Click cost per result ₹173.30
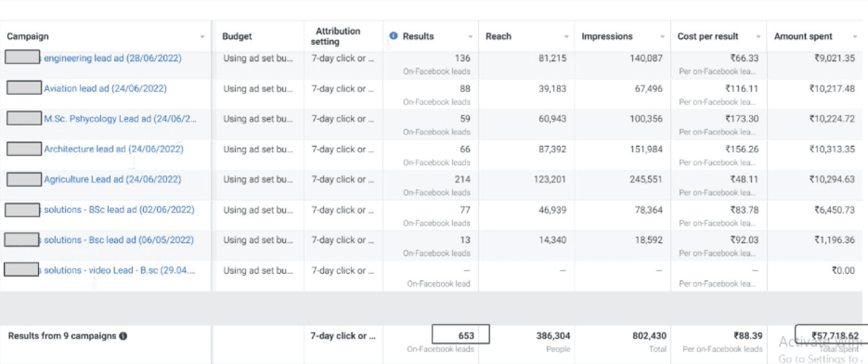The height and width of the screenshot is (364, 868). tap(742, 119)
